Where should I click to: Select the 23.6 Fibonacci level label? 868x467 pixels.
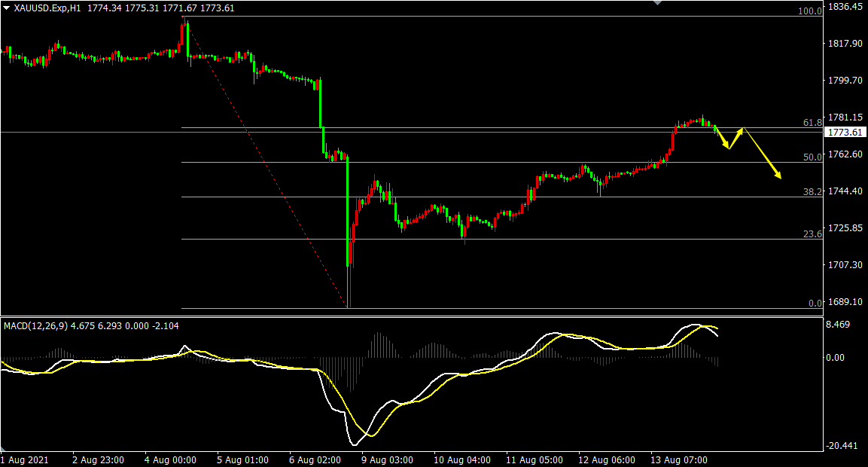(812, 234)
